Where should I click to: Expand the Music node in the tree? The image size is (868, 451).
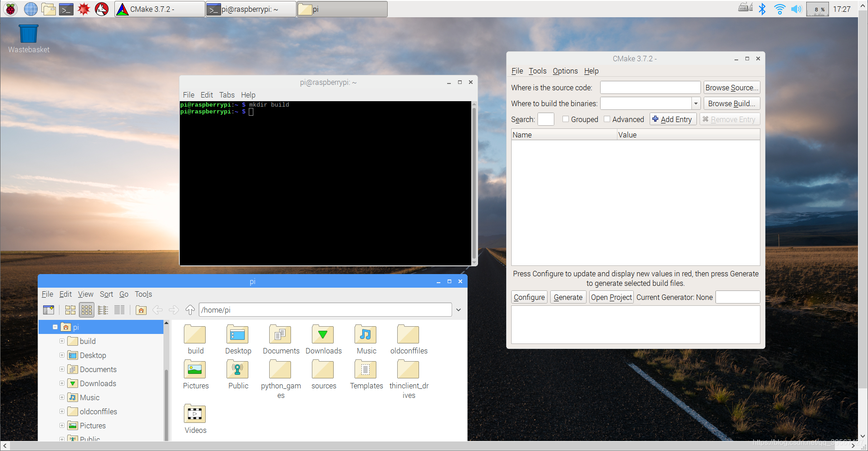[62, 397]
